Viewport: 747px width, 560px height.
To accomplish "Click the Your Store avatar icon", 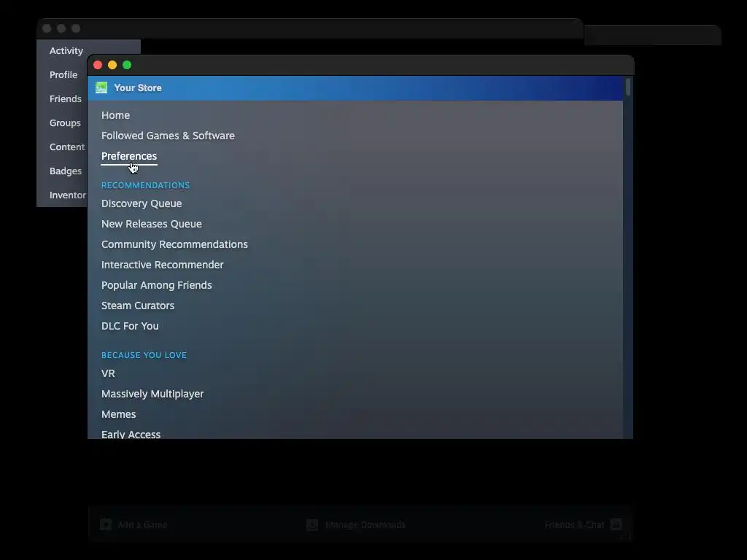I will pyautogui.click(x=101, y=87).
